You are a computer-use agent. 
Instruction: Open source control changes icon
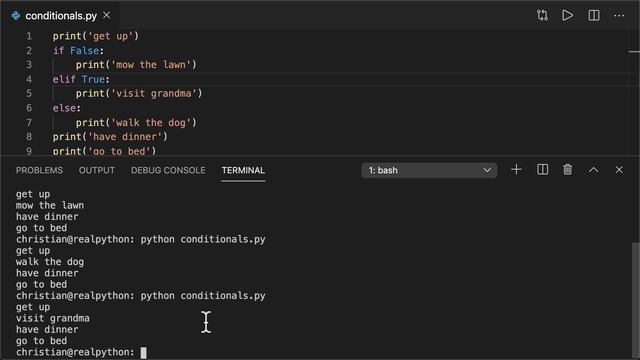coord(542,16)
